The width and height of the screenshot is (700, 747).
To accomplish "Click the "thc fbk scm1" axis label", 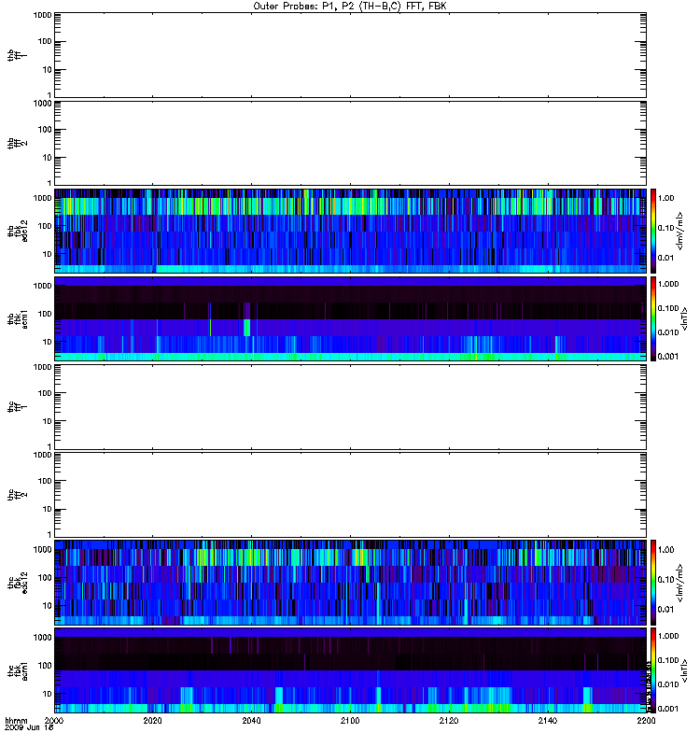I will pos(17,670).
